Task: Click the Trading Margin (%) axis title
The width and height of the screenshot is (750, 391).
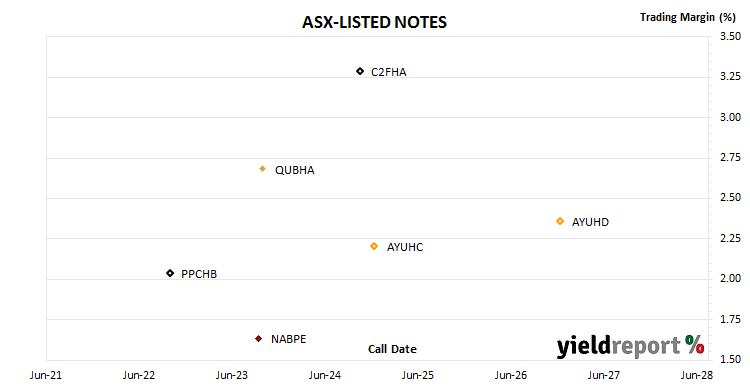Action: (x=687, y=17)
